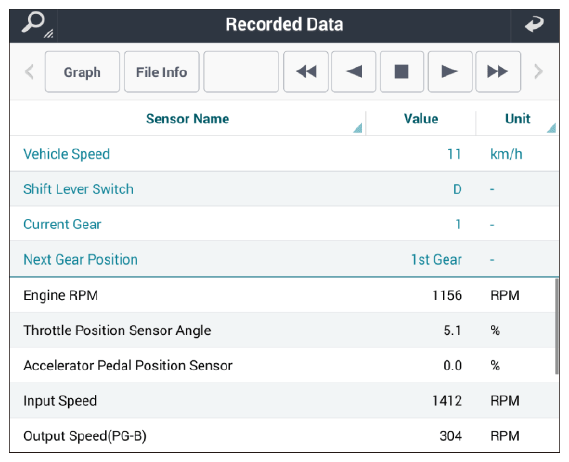Click the sensor list vertical scrollbar
Viewport: 569px width, 462px height.
tap(557, 326)
